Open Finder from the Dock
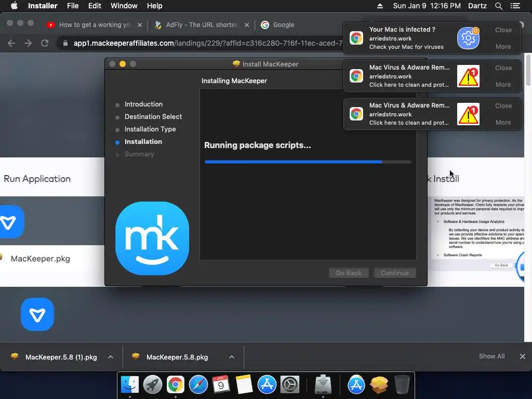 click(x=129, y=385)
